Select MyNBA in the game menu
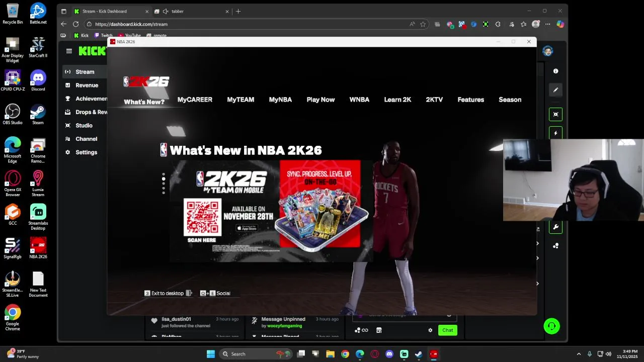 (x=280, y=100)
